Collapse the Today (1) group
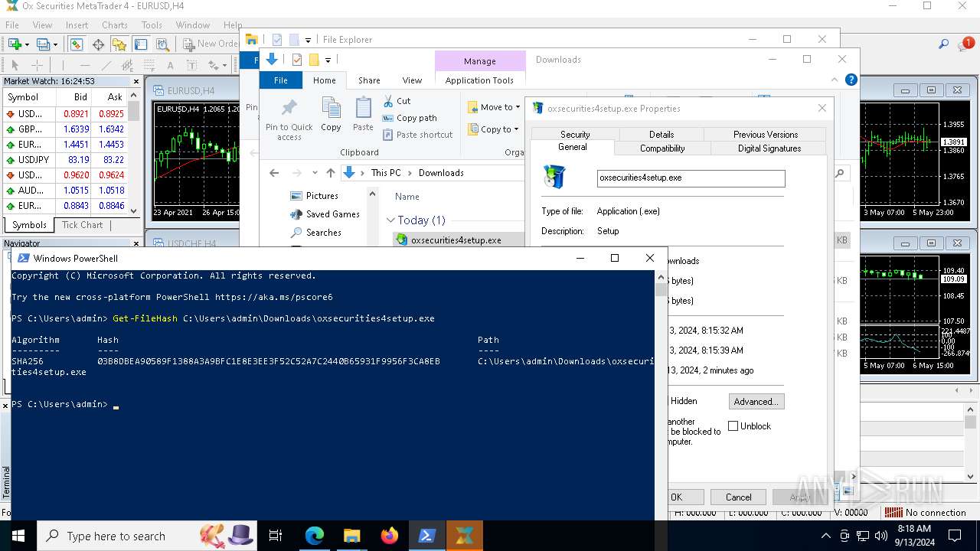Screen dimensions: 980x551 pos(390,220)
